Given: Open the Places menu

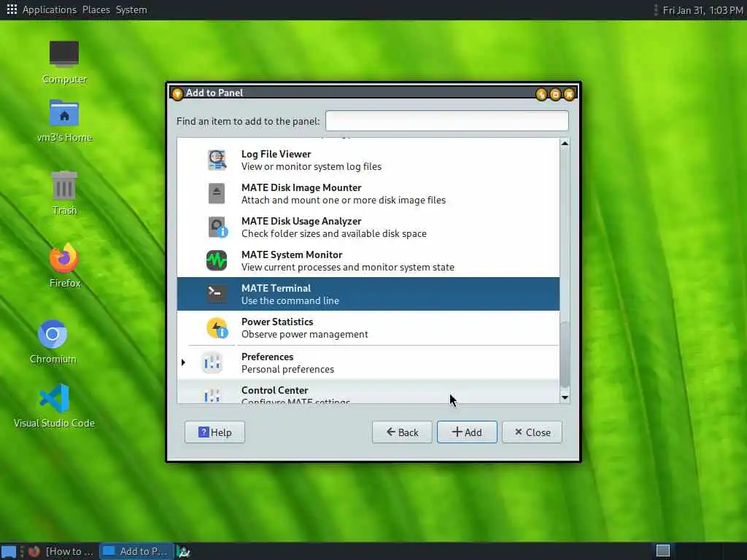Looking at the screenshot, I should point(96,9).
